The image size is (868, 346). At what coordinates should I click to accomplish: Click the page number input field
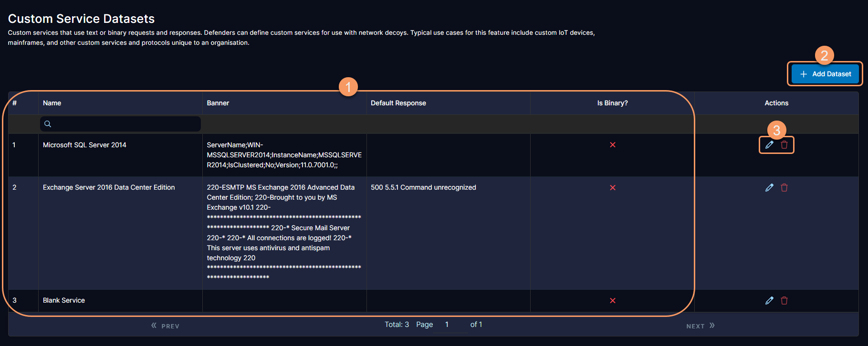click(450, 325)
